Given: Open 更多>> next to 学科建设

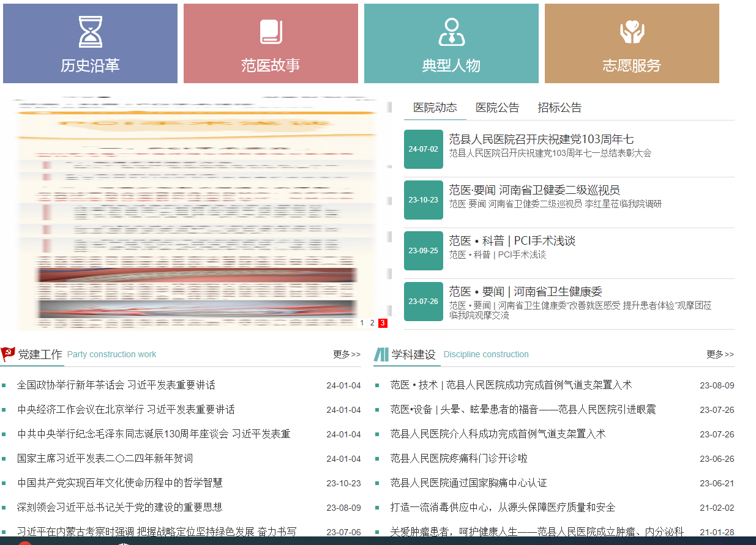Looking at the screenshot, I should pyautogui.click(x=720, y=354).
